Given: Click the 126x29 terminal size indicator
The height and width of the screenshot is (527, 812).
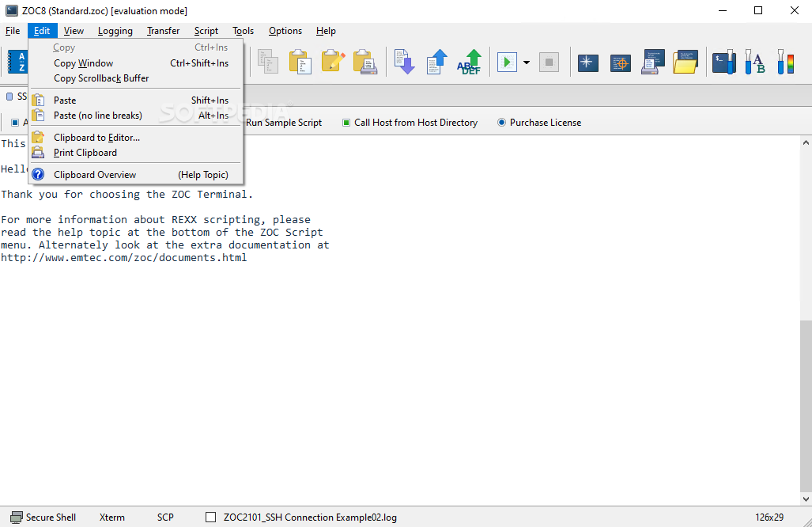Looking at the screenshot, I should [769, 518].
